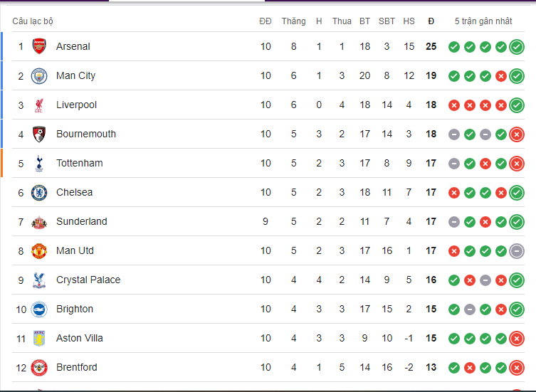This screenshot has width=536, height=392.
Task: Sort table by the Thắng column header
Action: tap(293, 21)
